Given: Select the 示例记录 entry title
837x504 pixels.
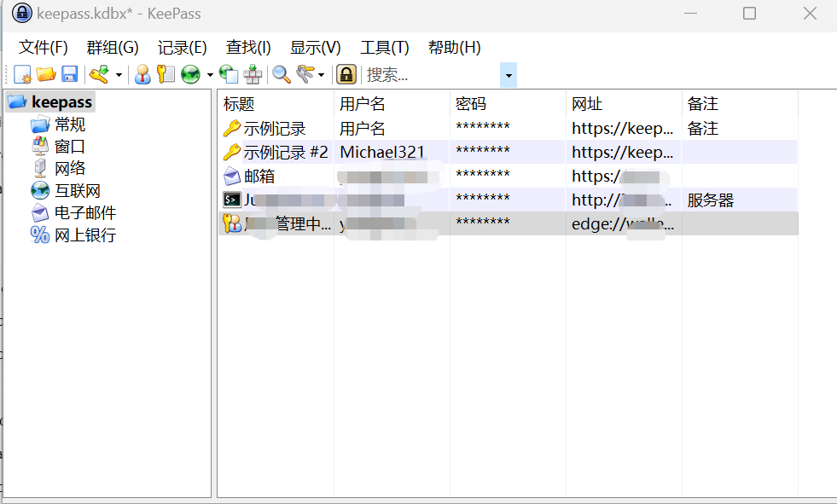Looking at the screenshot, I should click(x=275, y=129).
